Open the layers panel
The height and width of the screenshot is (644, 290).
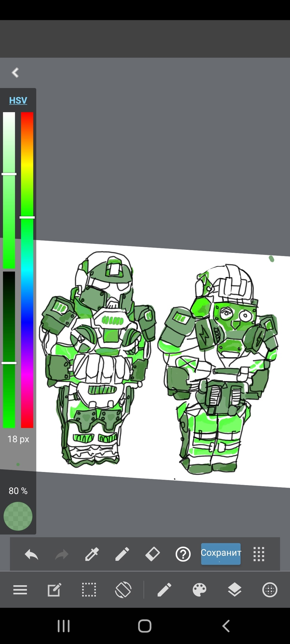(x=235, y=590)
